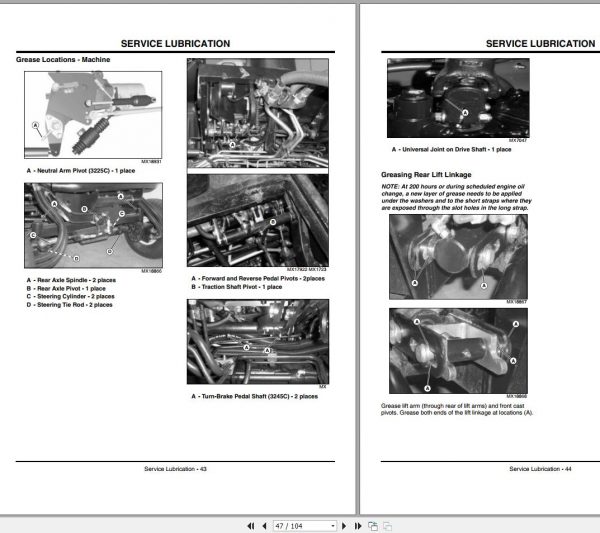This screenshot has height=533, width=600.
Task: Click the rear axle grease points photo
Action: pyautogui.click(x=93, y=225)
